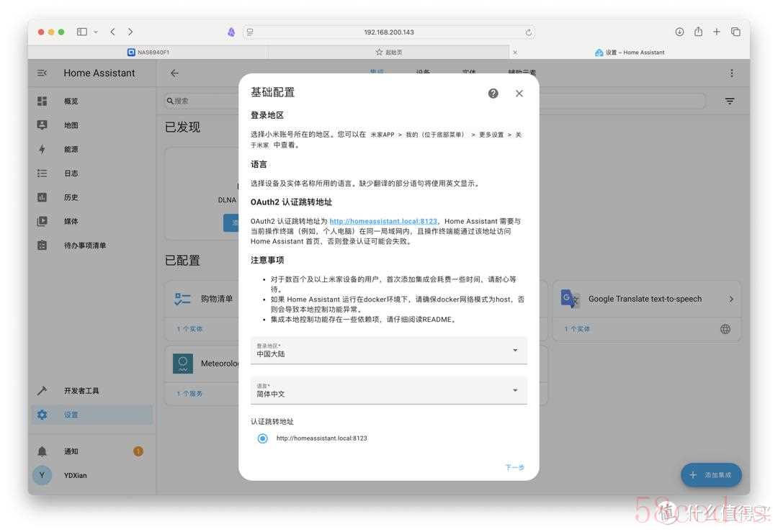Switch to the 设置 – Home Assistant tab

pos(630,52)
